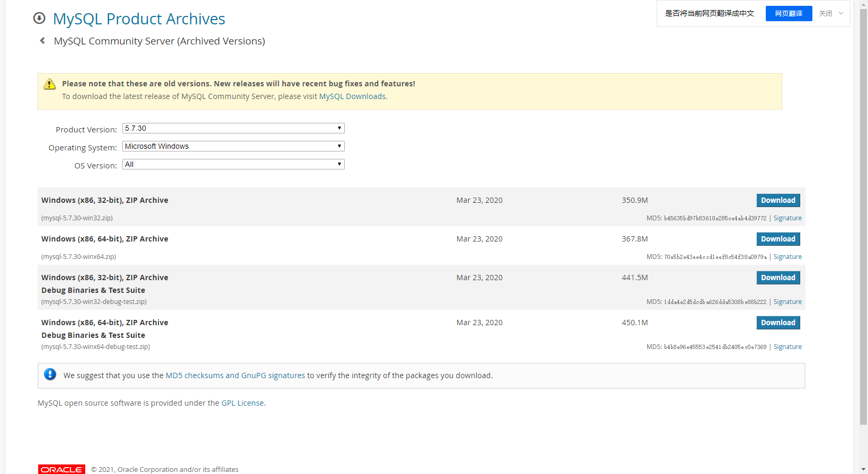This screenshot has width=868, height=474.
Task: Click the MD5 hash of win32 debug-test zip
Action: click(715, 302)
